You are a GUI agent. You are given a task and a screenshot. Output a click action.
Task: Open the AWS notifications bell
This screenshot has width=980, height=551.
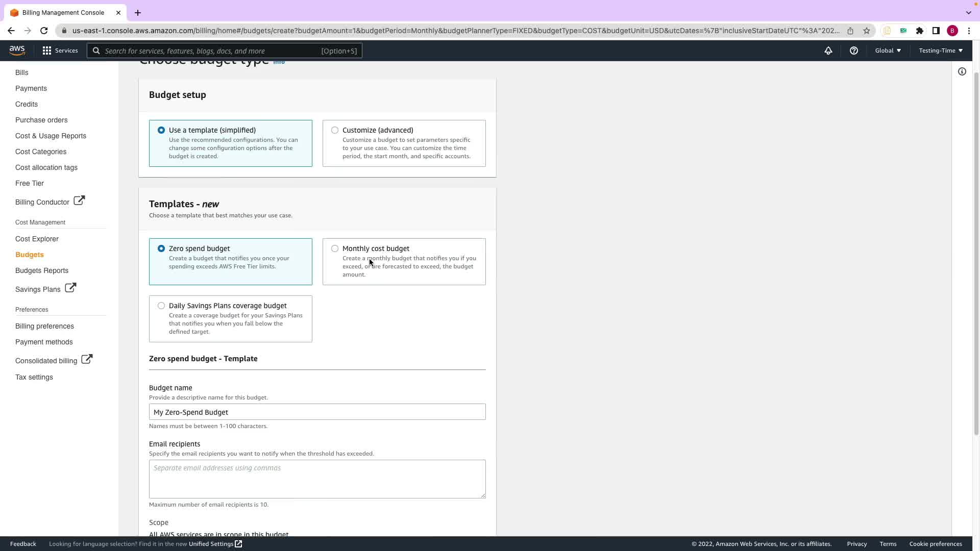point(828,51)
